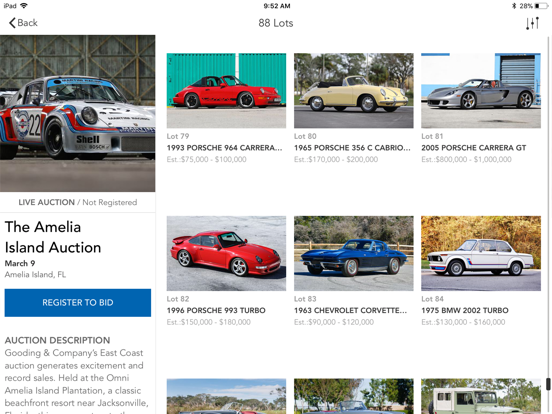The image size is (552, 414).
Task: Click the Amelia Island, FL location
Action: [35, 275]
